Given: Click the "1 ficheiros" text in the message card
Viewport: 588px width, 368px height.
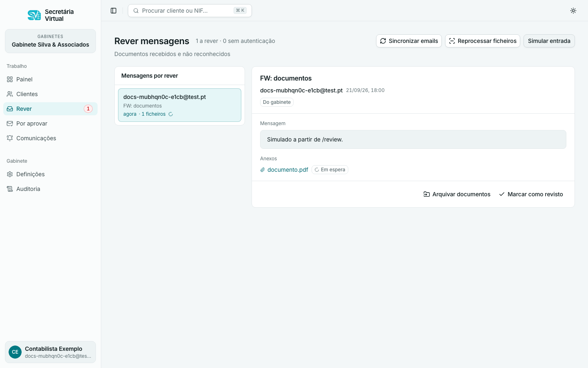Looking at the screenshot, I should (154, 114).
